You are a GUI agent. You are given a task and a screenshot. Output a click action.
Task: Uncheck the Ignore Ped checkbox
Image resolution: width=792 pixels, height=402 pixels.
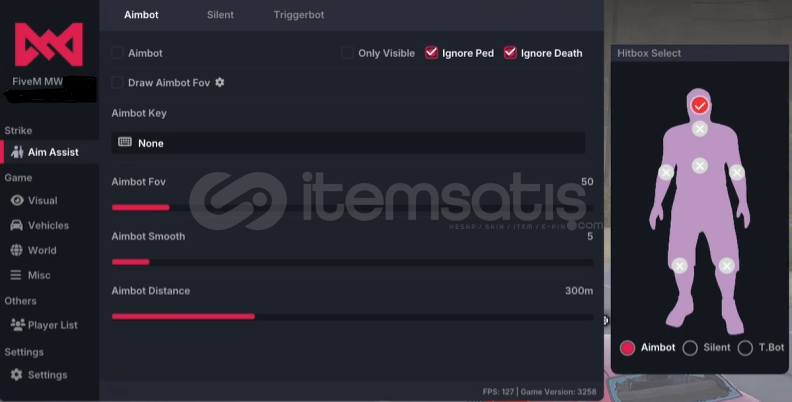(x=431, y=53)
